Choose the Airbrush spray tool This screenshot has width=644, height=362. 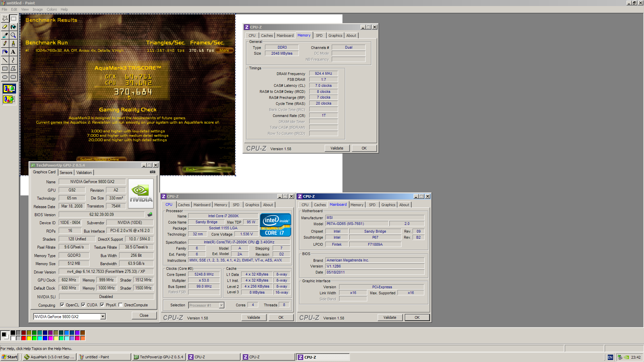pyautogui.click(x=5, y=52)
